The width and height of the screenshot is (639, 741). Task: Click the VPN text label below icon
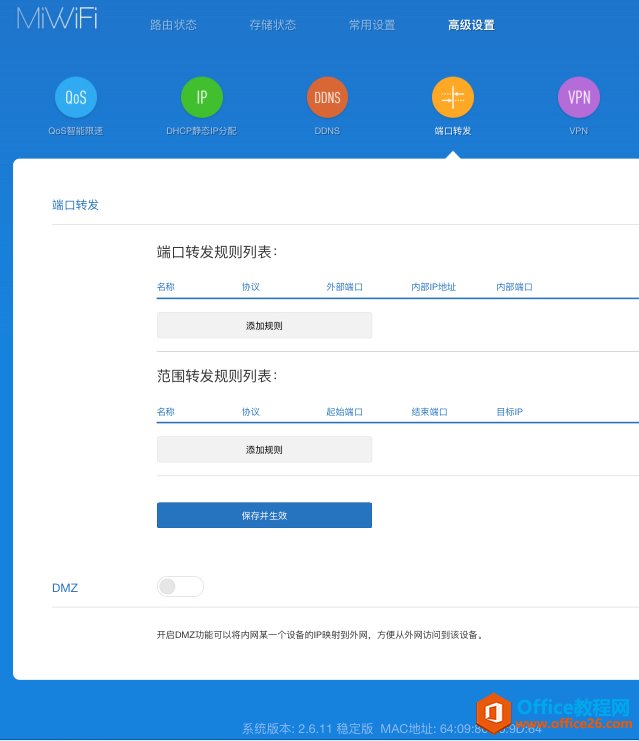click(x=578, y=131)
